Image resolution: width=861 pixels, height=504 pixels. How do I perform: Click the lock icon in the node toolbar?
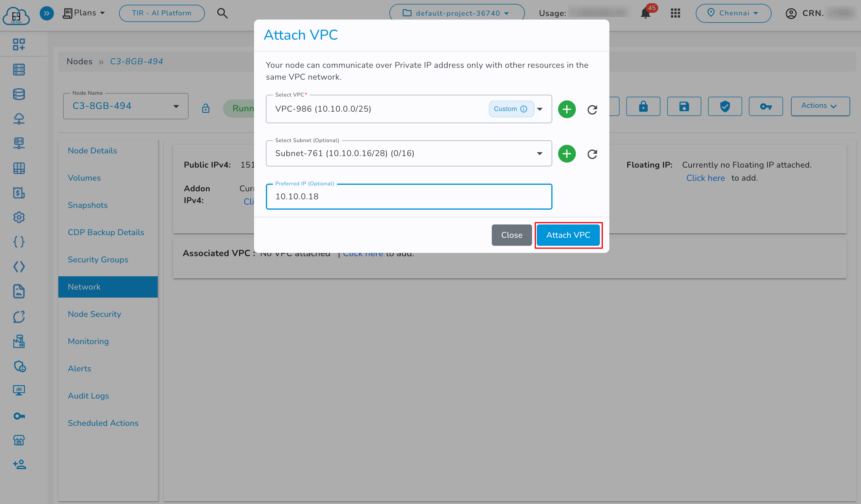(643, 106)
